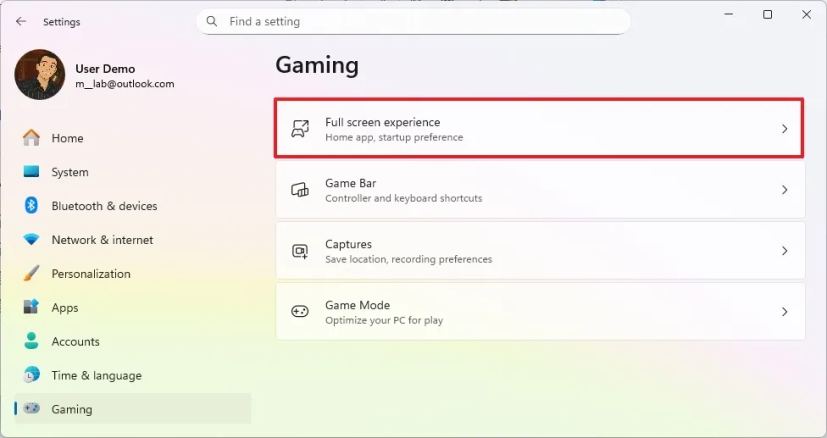Expand the Full screen experience chevron

click(784, 129)
